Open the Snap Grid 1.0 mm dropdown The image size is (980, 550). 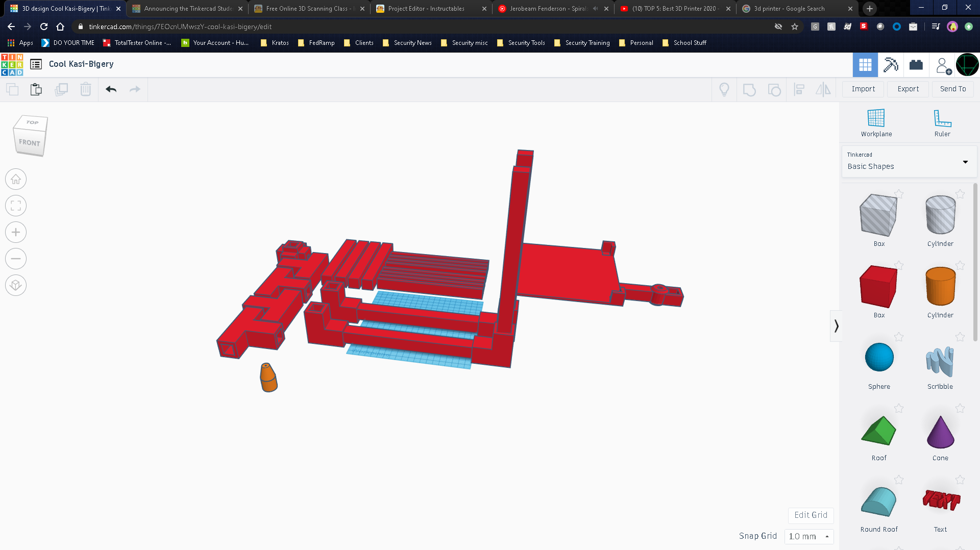pyautogui.click(x=808, y=536)
